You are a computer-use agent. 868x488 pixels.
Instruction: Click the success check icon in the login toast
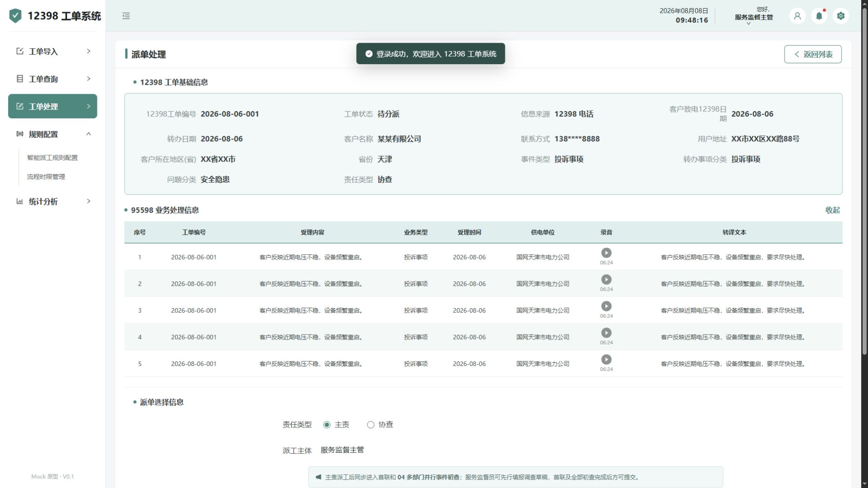(369, 54)
